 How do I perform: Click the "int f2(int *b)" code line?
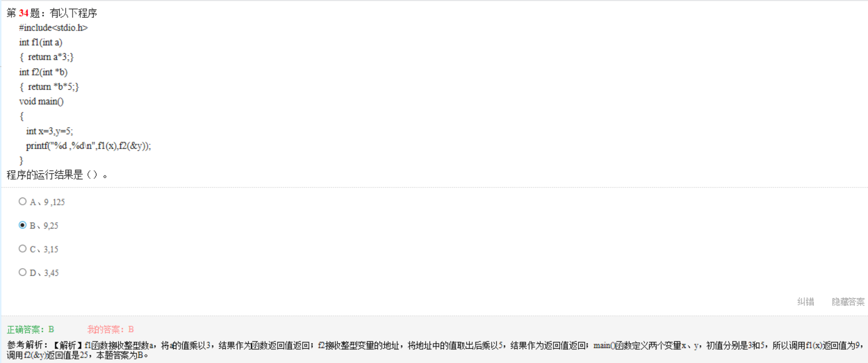43,72
